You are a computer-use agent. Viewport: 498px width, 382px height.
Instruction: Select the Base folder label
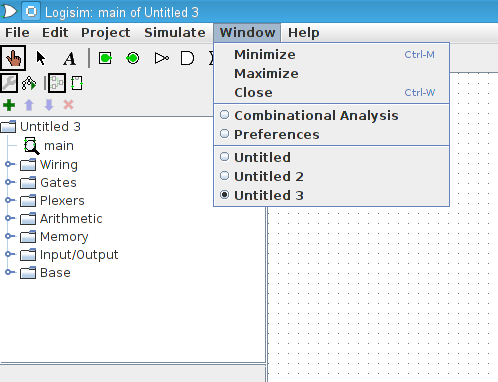coord(55,273)
